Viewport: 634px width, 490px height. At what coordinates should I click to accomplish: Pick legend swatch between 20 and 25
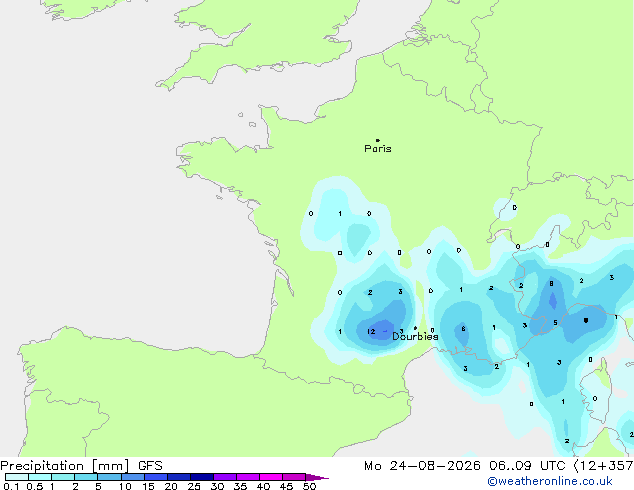point(179,477)
